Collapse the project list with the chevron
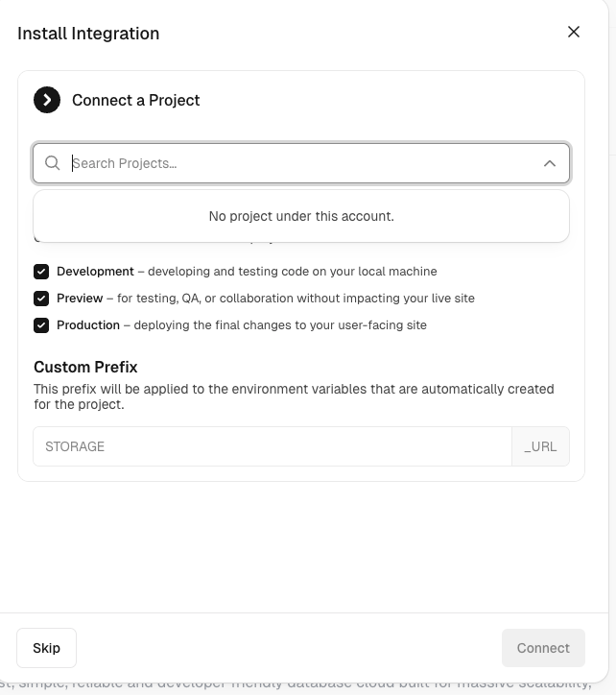Screen dimensions: 616x695 point(550,163)
